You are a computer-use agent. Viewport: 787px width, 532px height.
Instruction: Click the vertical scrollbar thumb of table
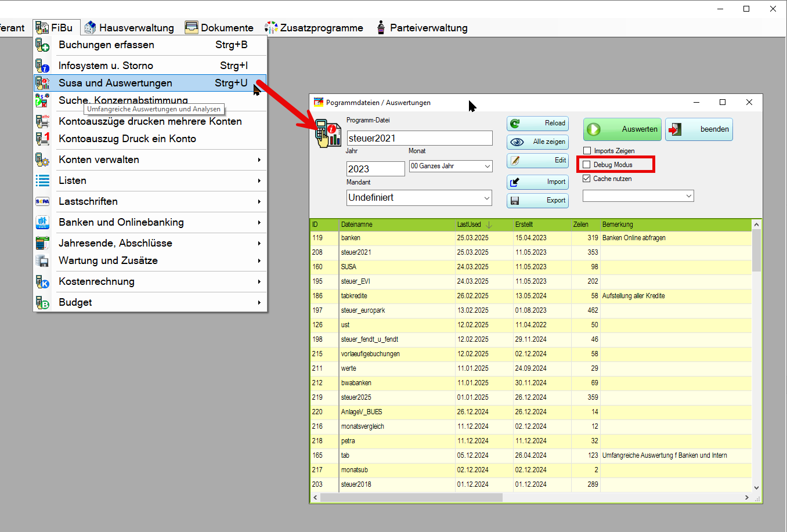tap(756, 250)
